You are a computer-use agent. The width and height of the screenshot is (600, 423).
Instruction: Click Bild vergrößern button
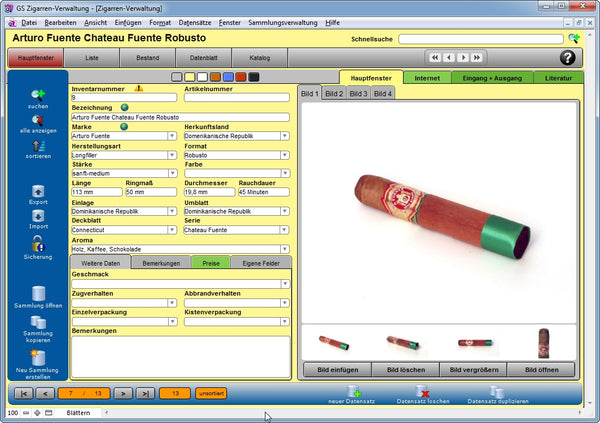(474, 370)
